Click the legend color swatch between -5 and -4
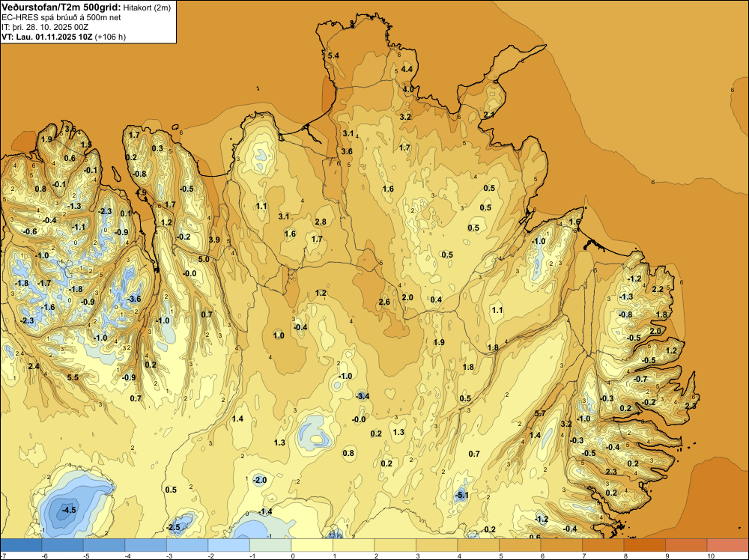 tap(104, 545)
